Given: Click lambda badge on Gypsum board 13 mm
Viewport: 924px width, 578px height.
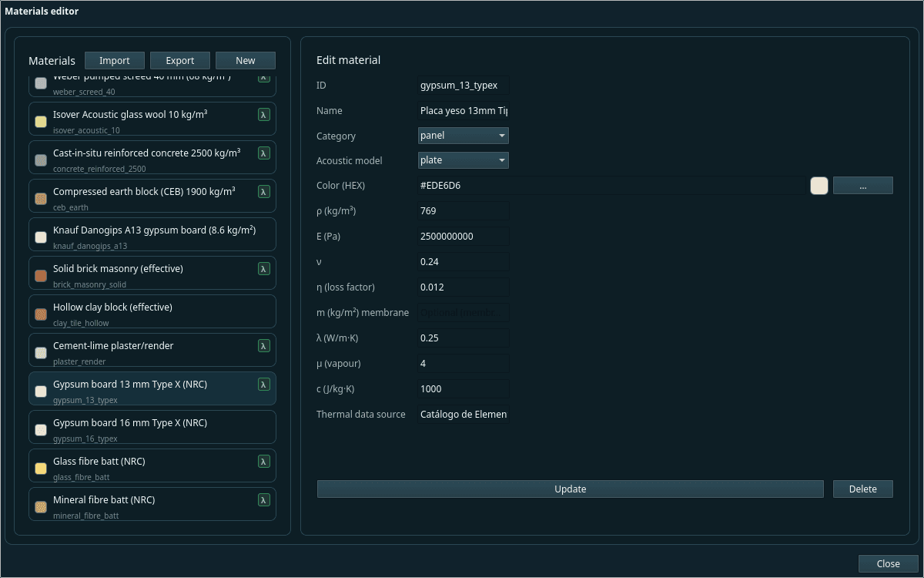Looking at the screenshot, I should tap(264, 385).
